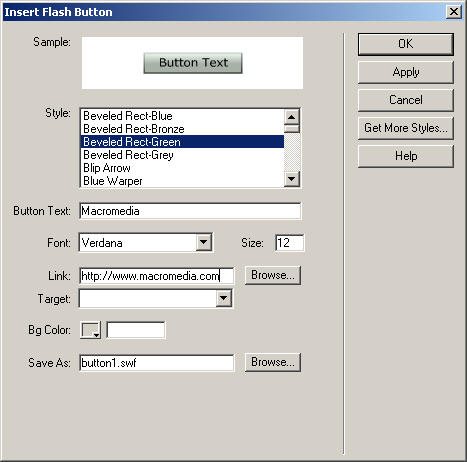Open the Font dropdown showing Verdana
Viewport: 467px width, 462px height.
point(204,242)
